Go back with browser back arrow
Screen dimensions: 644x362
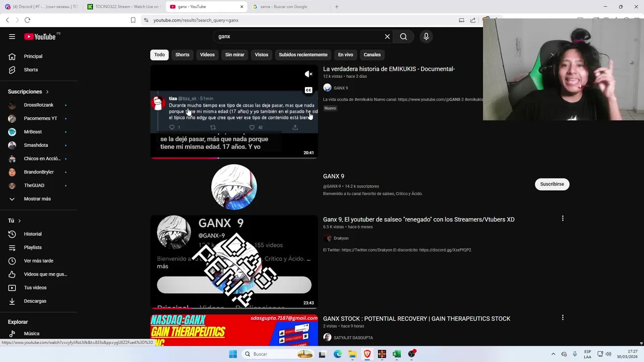click(x=8, y=20)
